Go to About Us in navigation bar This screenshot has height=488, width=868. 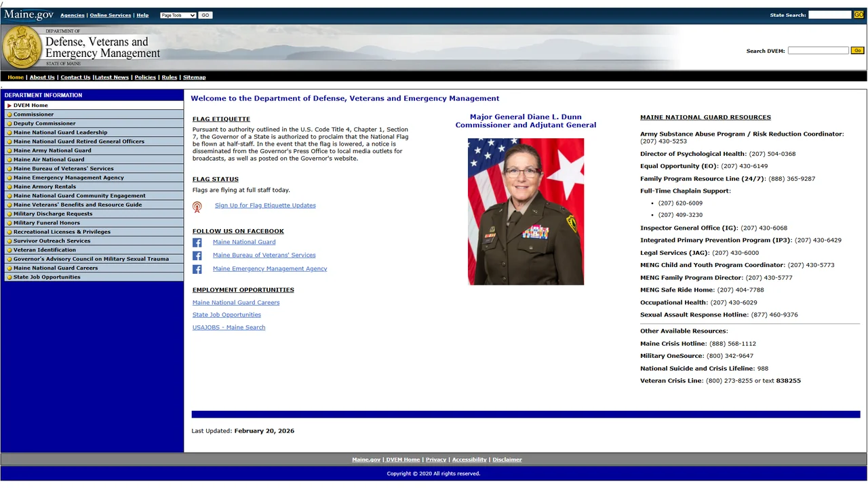pos(42,77)
